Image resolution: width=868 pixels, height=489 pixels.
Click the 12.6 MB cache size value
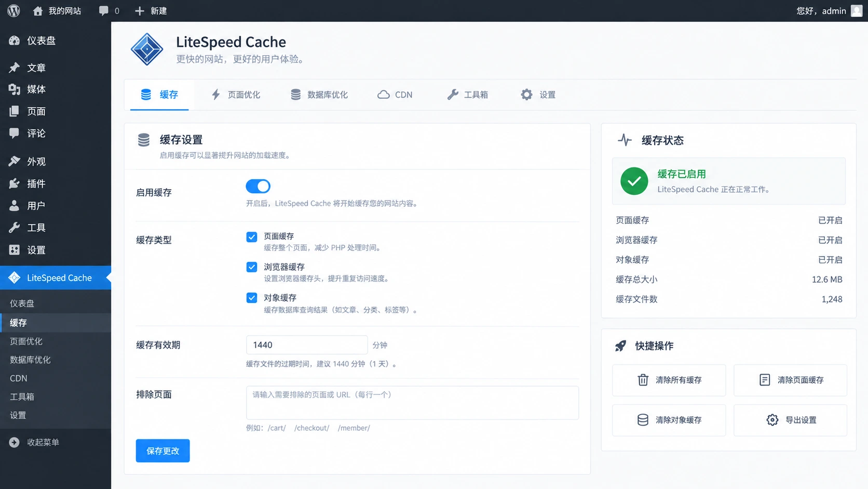[x=827, y=280]
